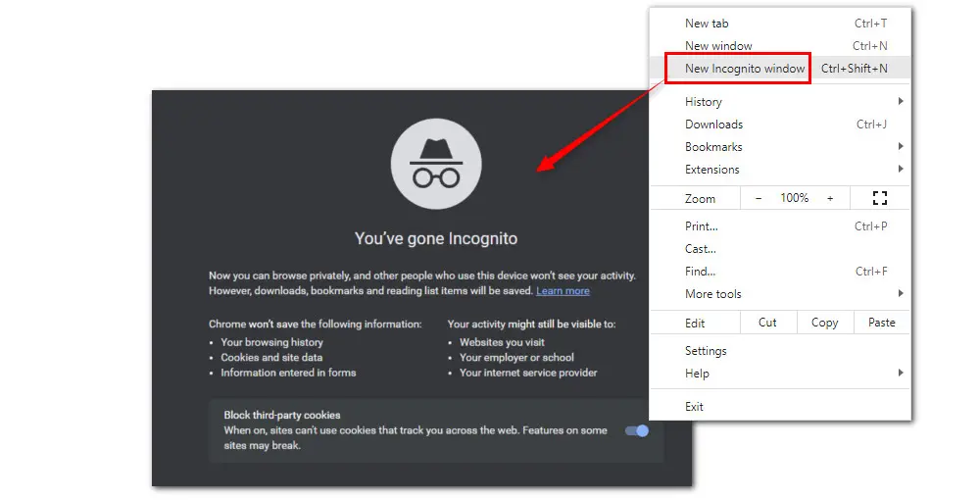
Task: Click the Cut button in Edit row
Action: [767, 323]
